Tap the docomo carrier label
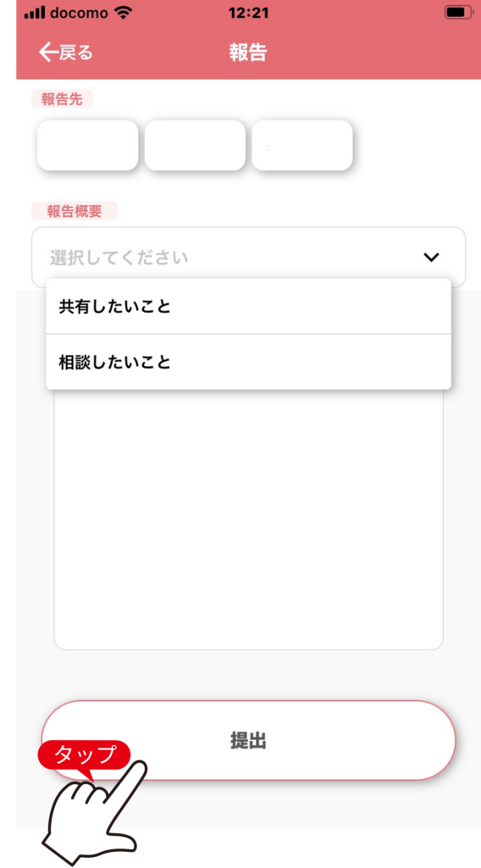Screen dimensions: 481x868 tap(79, 13)
